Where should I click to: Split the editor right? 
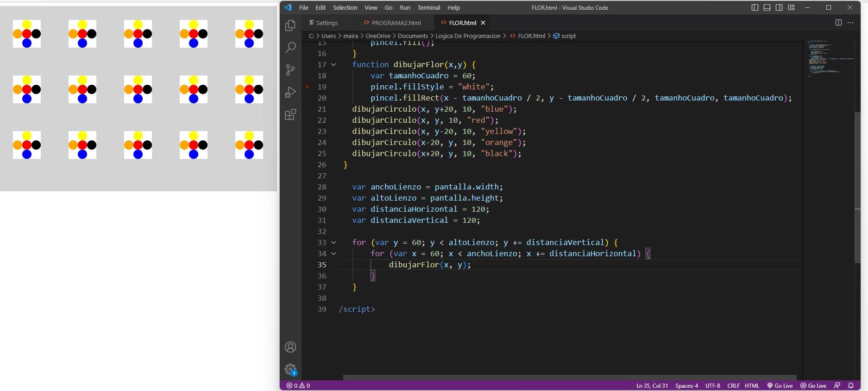(838, 23)
